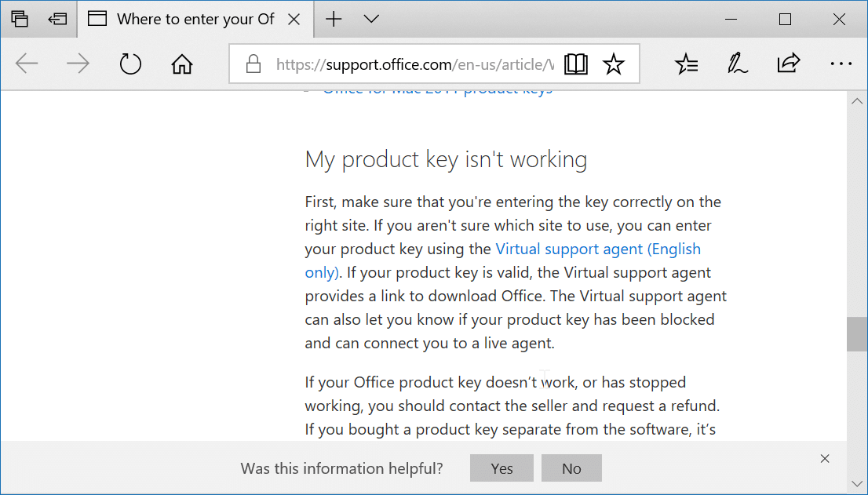Refresh the current page
The height and width of the screenshot is (495, 868).
(130, 64)
